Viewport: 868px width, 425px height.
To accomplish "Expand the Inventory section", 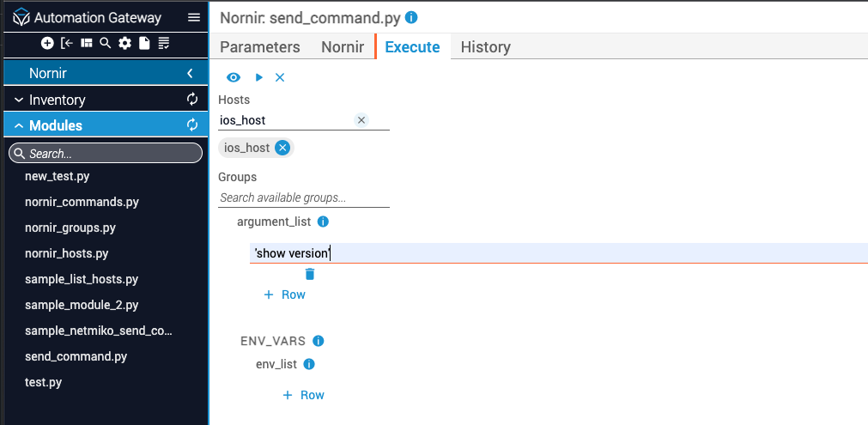I will point(19,100).
